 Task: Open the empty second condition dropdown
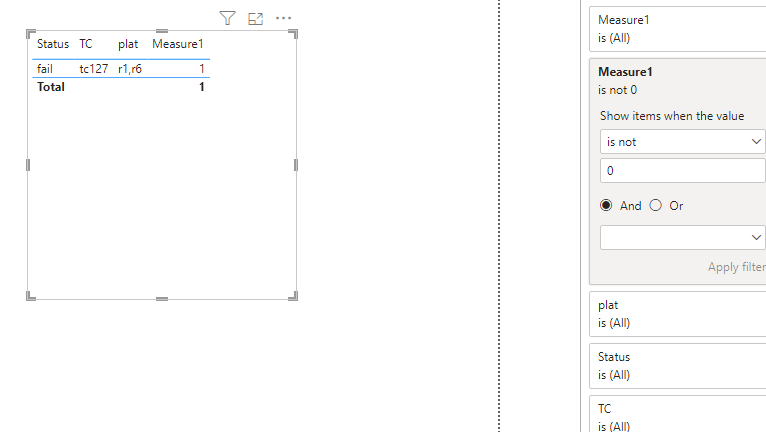pos(682,238)
